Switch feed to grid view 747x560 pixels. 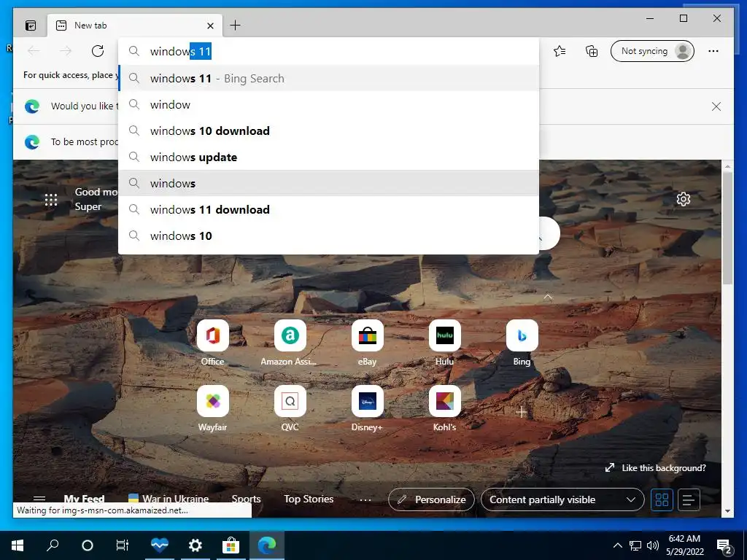[662, 499]
